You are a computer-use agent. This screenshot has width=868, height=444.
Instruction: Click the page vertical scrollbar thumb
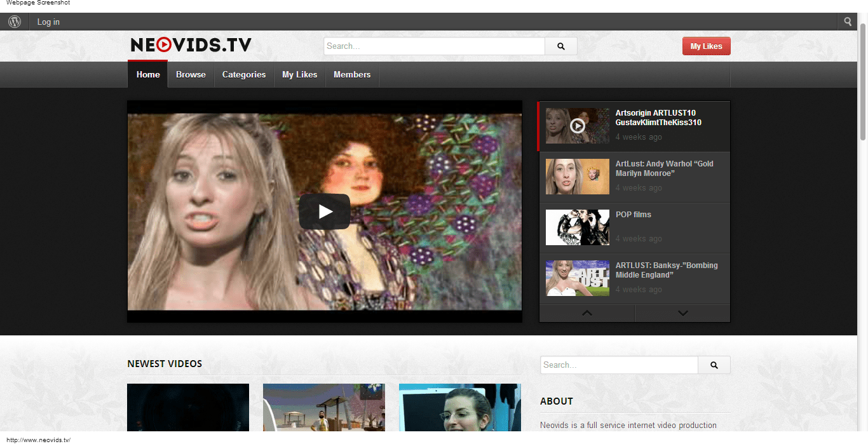(x=862, y=81)
